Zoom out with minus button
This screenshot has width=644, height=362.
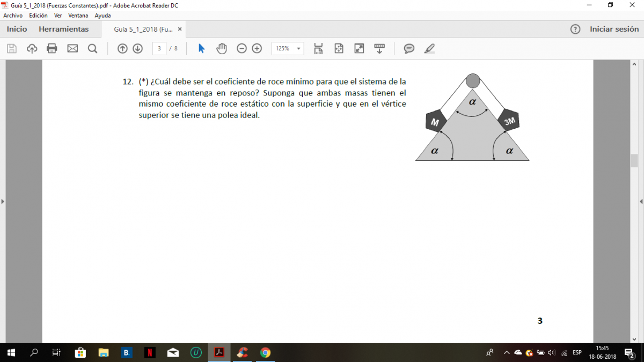click(241, 49)
